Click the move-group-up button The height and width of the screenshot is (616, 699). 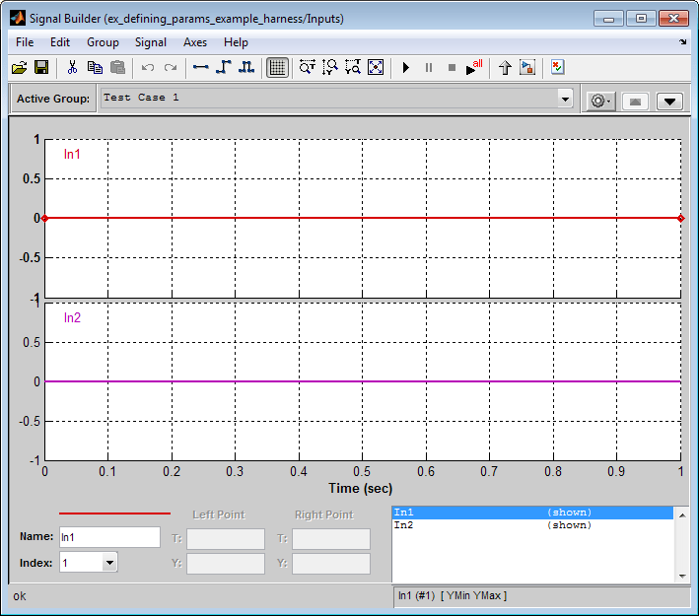point(635,102)
